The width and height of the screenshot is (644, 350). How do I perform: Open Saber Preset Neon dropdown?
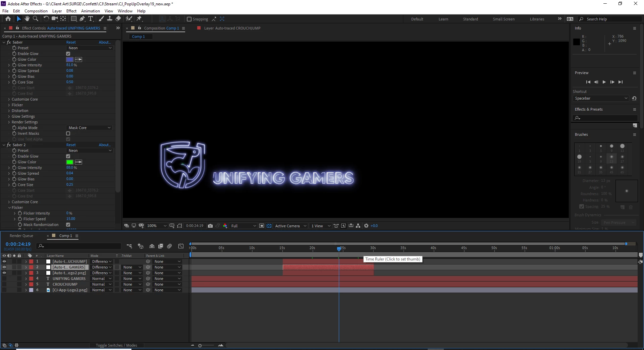tap(90, 48)
